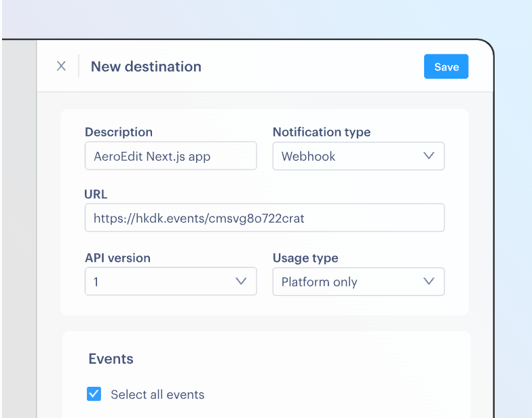Screen dimensions: 532x418
Task: Open the API version dropdown
Action: coord(171,281)
